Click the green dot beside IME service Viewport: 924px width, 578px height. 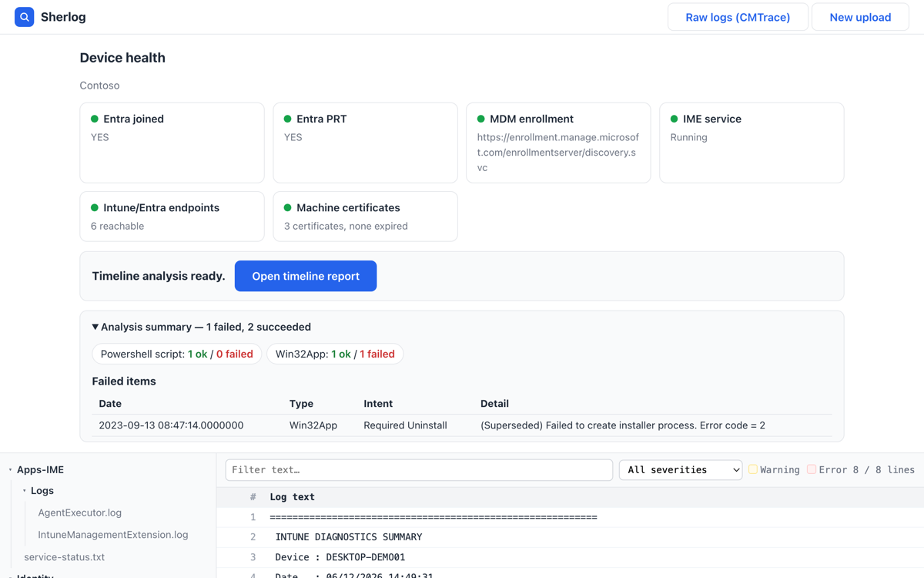click(675, 119)
